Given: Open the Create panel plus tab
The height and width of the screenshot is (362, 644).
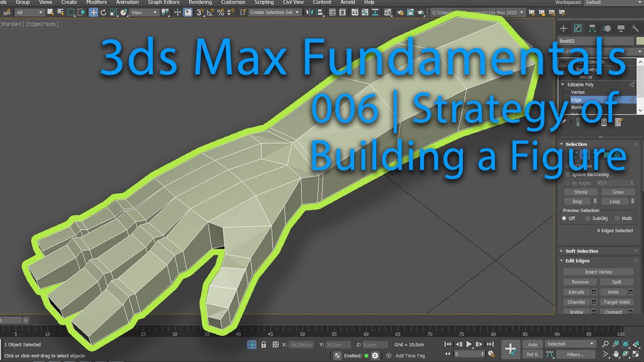Looking at the screenshot, I should coord(563,29).
